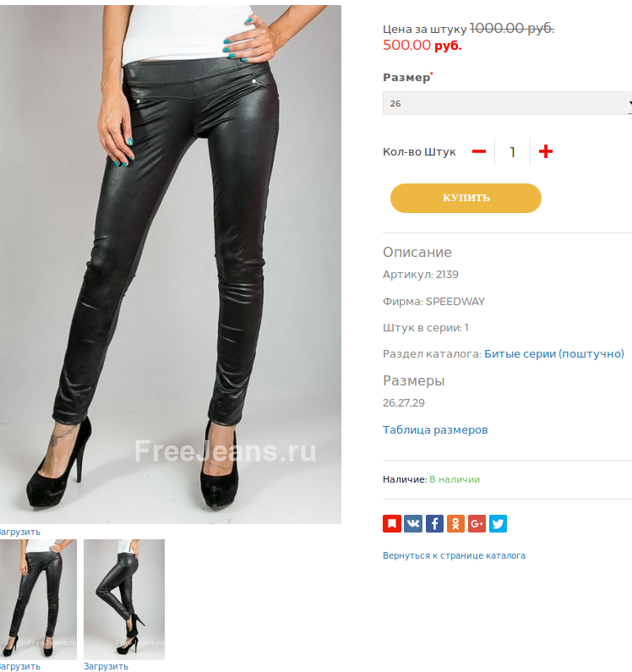Click Загрузить under the main product photo
632x672 pixels.
[19, 532]
